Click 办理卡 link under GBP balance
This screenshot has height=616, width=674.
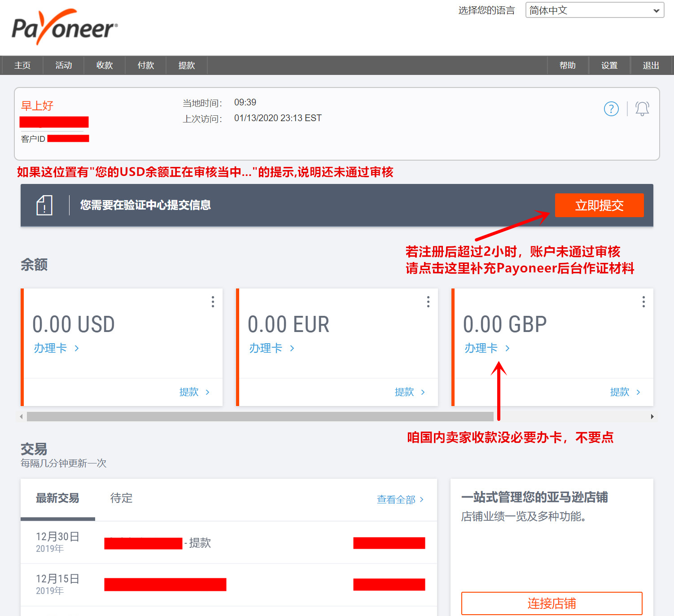point(487,348)
